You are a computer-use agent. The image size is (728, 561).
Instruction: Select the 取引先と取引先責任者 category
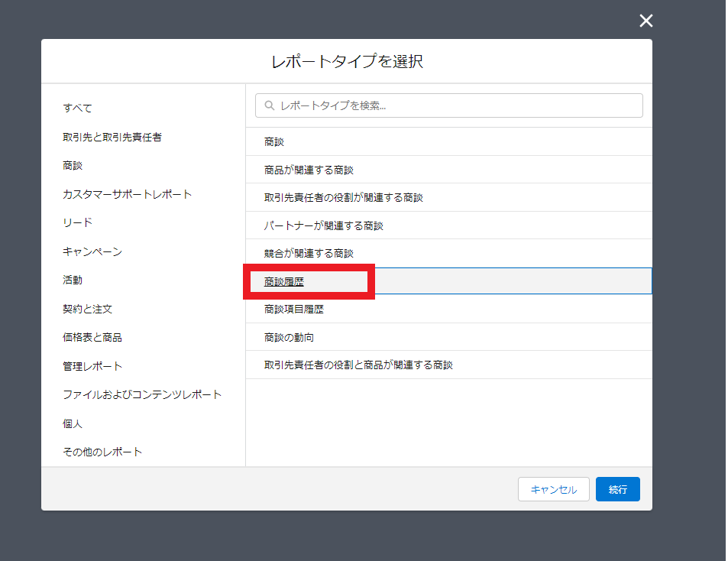coord(112,137)
